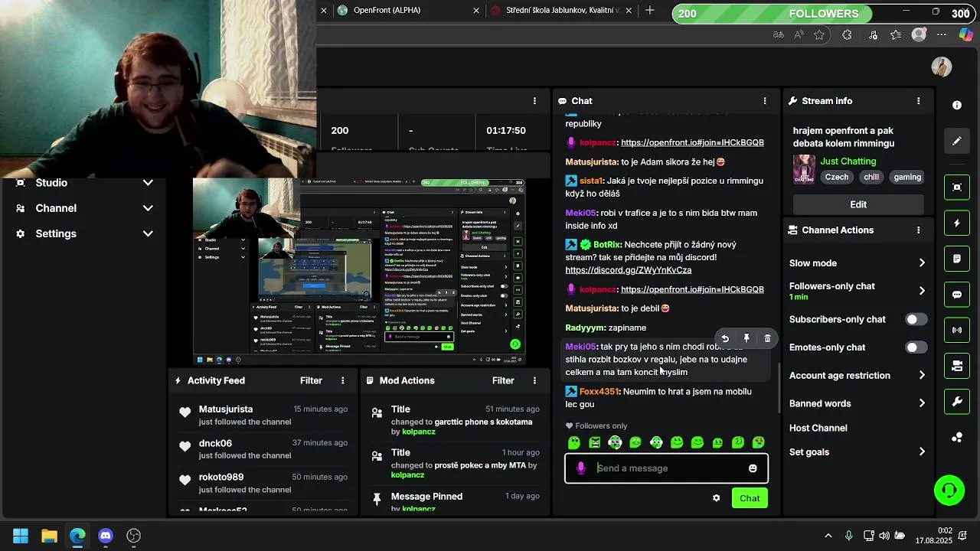This screenshot has height=551, width=980.
Task: Click the Just Chatting category thumbnail
Action: tap(804, 169)
